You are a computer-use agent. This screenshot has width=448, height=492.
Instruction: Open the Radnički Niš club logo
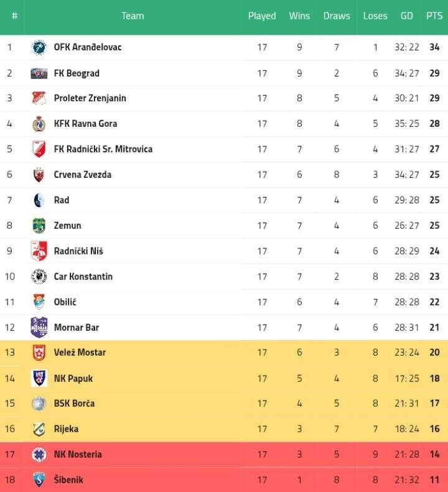39,251
